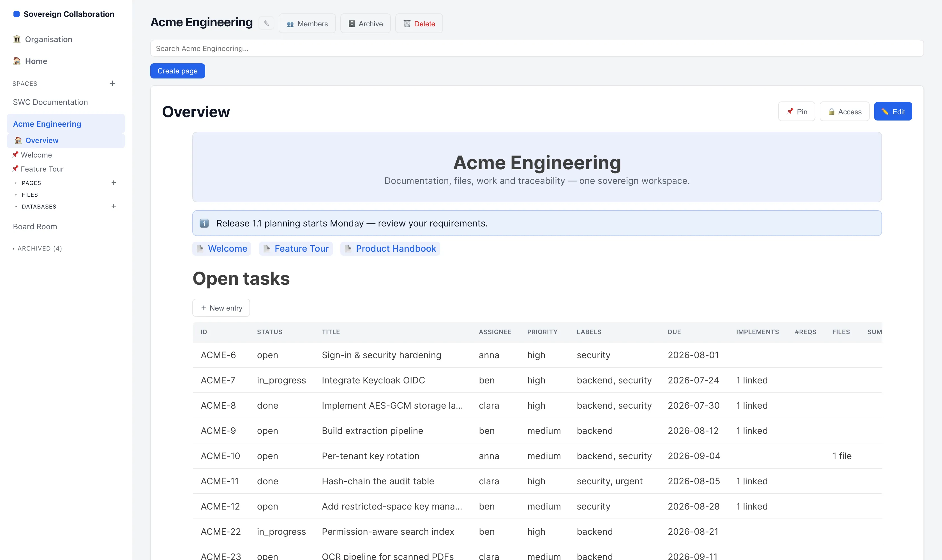Add a new database via DATABASES plus

click(x=114, y=206)
